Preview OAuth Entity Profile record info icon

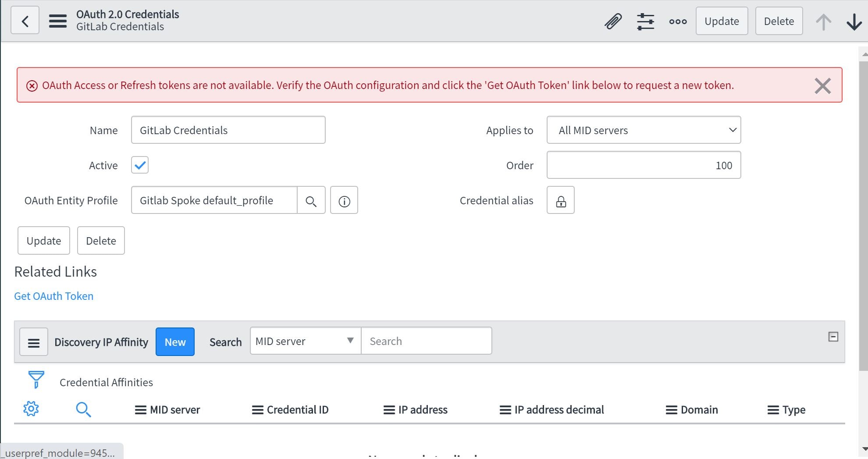[344, 200]
